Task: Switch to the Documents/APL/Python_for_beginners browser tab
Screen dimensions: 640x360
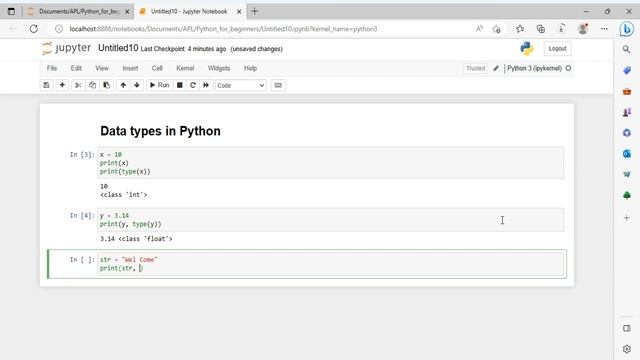Action: 78,11
